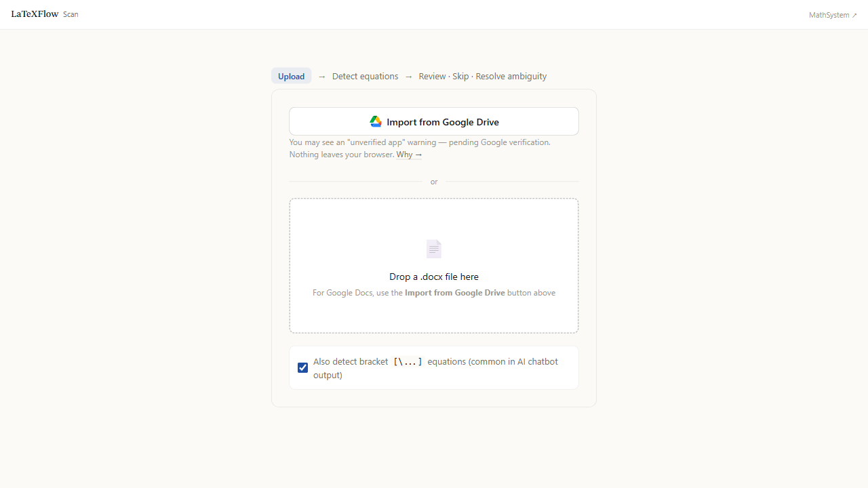Open the Why link about verification
The height and width of the screenshot is (488, 868).
pyautogui.click(x=409, y=155)
